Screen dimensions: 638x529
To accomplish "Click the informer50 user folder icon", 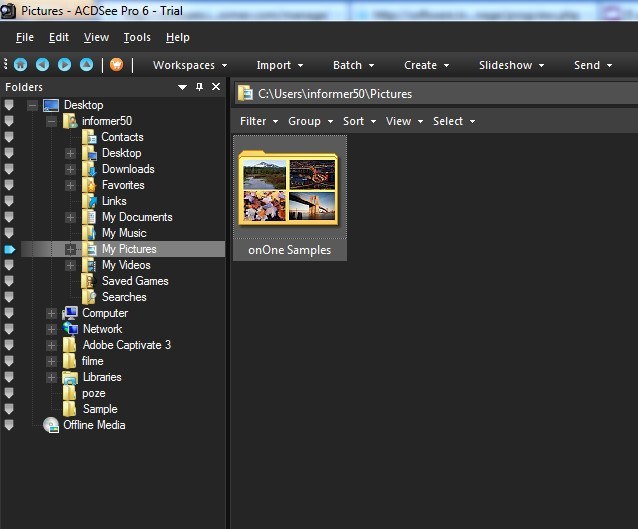I will pos(70,121).
